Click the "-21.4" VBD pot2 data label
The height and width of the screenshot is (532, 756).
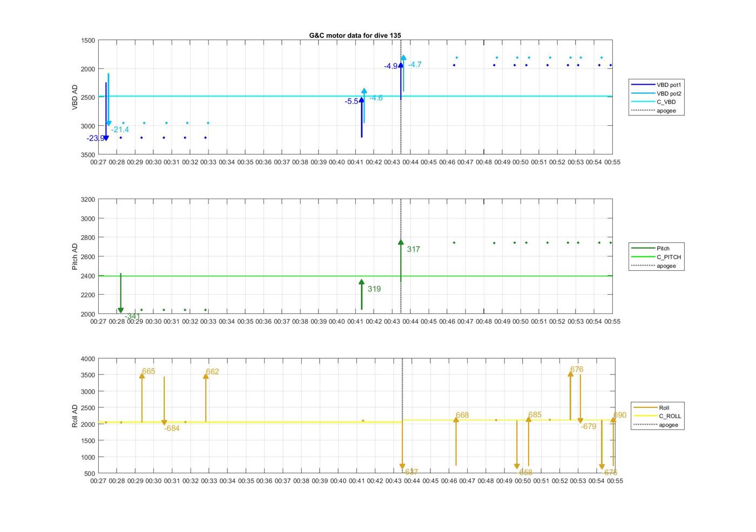[x=120, y=129]
